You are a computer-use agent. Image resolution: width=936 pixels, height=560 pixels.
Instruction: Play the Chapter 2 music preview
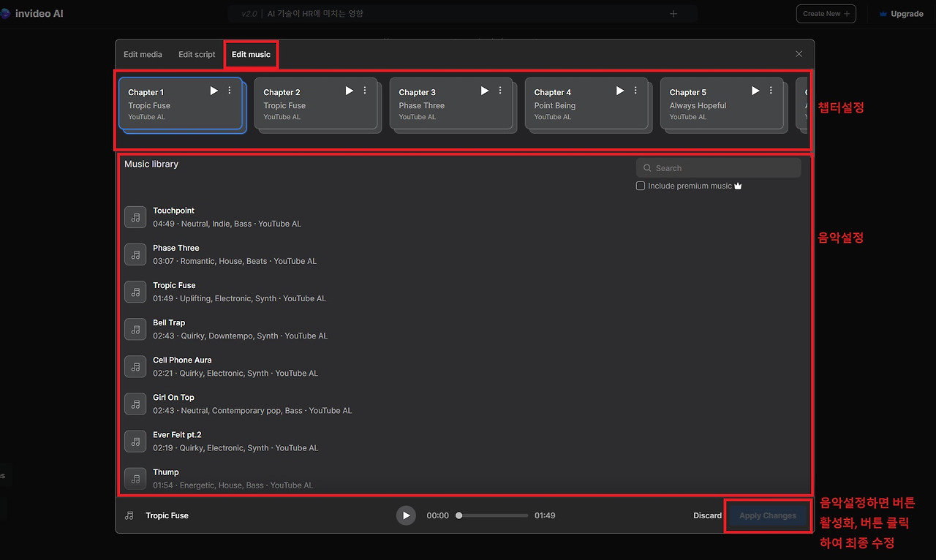349,91
